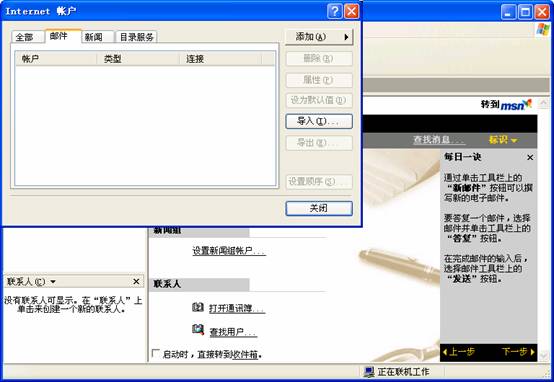Click the 正在联机工作 status bar icon

pyautogui.click(x=369, y=372)
